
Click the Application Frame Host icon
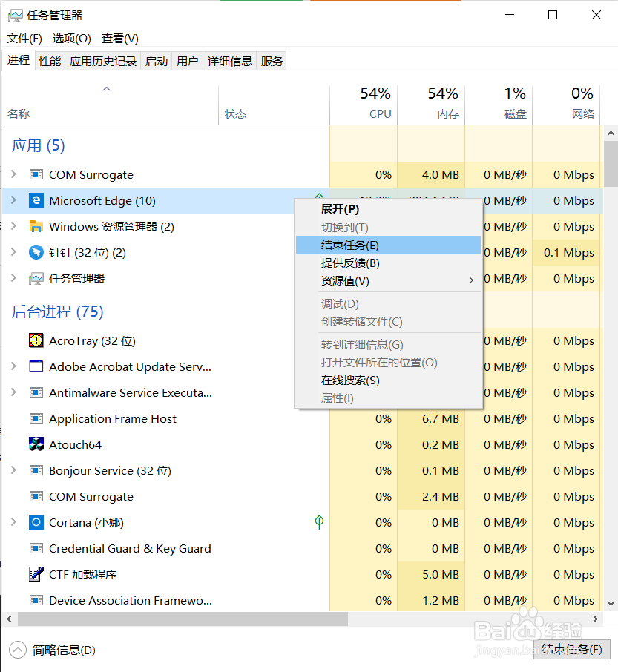(x=36, y=419)
